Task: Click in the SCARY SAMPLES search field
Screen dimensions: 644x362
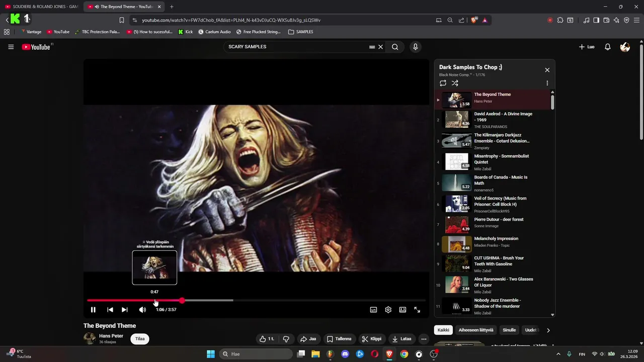Action: [297, 47]
